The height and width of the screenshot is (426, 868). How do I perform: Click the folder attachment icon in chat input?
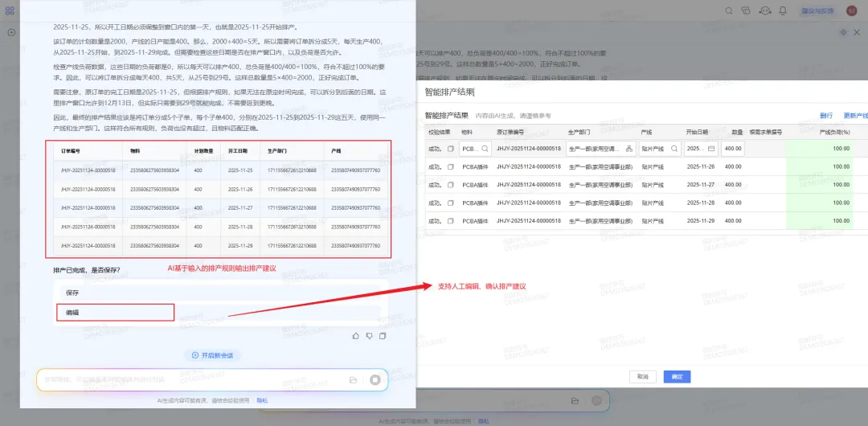pos(353,380)
